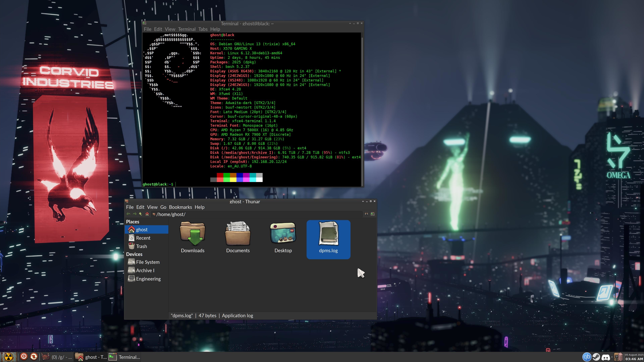The height and width of the screenshot is (362, 644).
Task: Expand hidden tray icons chevron
Action: tap(612, 357)
